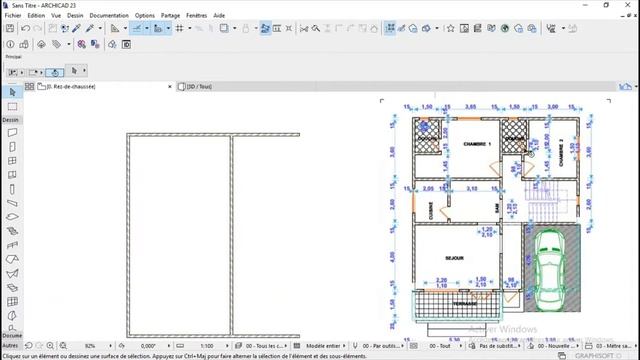Select the Slab tool in toolbox
640x360 pixels.
click(12, 217)
